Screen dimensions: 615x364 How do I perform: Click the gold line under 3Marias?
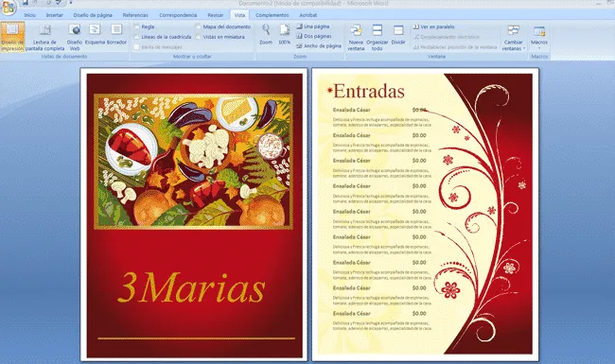(x=196, y=338)
